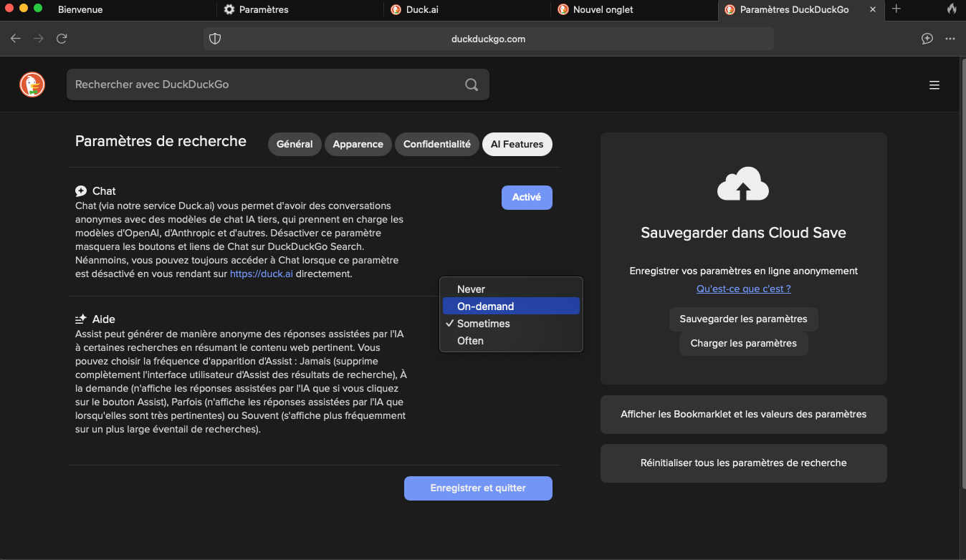Click Sauvegarder les paramètres
The image size is (966, 560).
(743, 319)
